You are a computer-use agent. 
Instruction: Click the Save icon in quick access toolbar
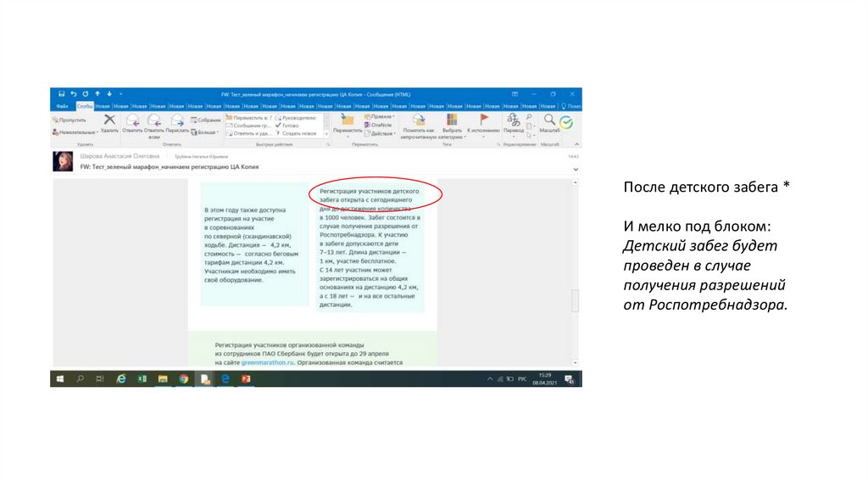click(61, 94)
